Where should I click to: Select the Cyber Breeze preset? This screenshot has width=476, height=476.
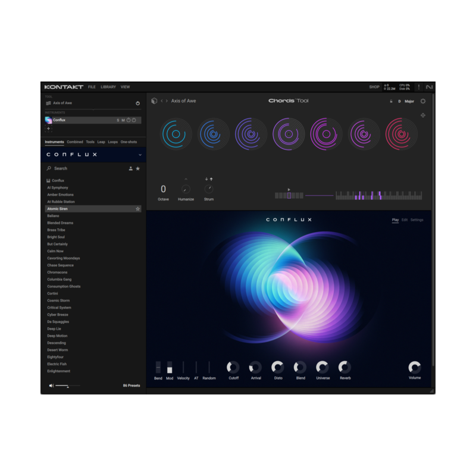(x=58, y=315)
